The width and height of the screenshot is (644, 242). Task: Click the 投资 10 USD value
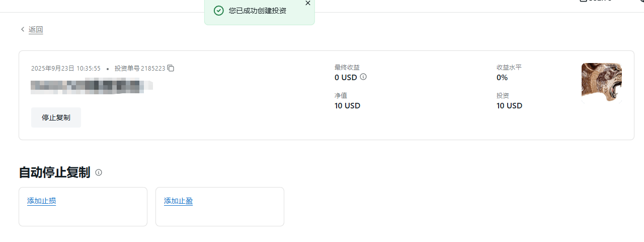pos(509,106)
